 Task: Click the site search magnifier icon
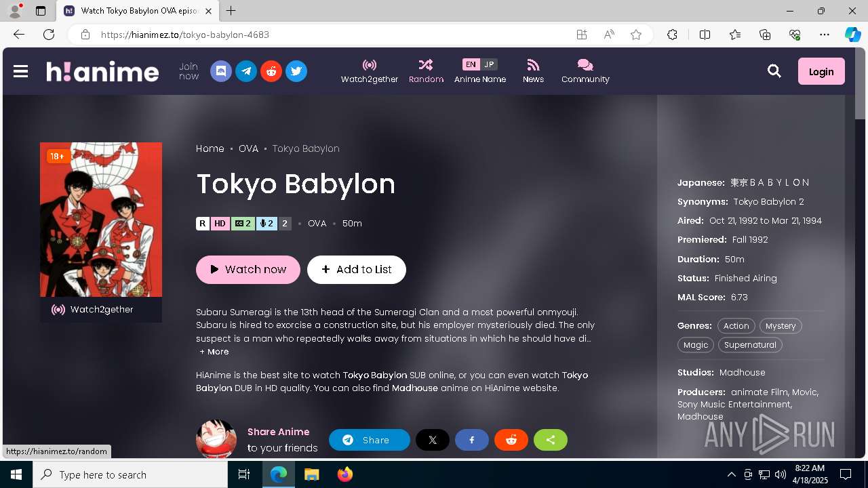(x=774, y=71)
